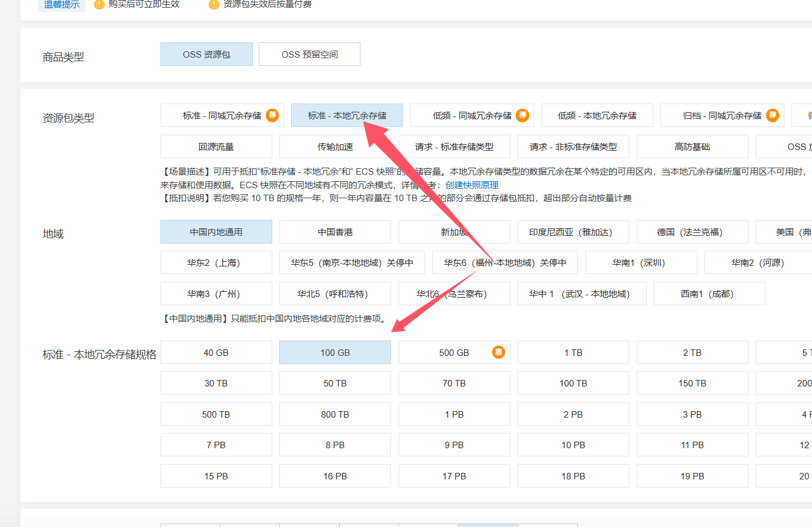Choose the 17 PB capacity
Viewport: 812px width, 527px height.
point(455,476)
